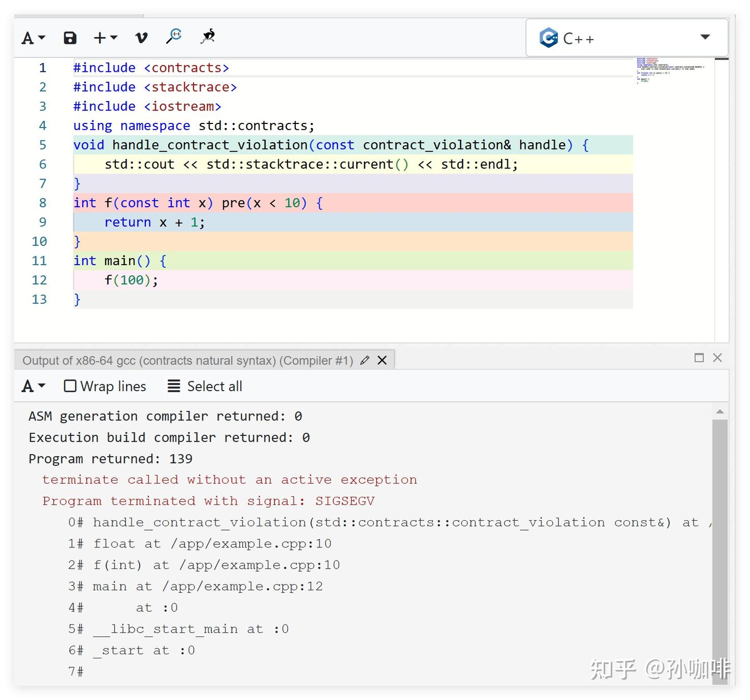Click the C++ language logo icon

pyautogui.click(x=548, y=37)
